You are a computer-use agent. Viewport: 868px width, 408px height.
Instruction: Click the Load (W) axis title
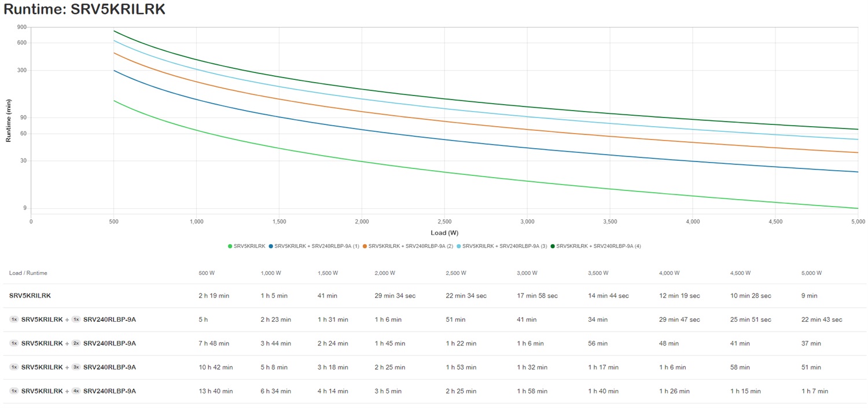(x=444, y=233)
